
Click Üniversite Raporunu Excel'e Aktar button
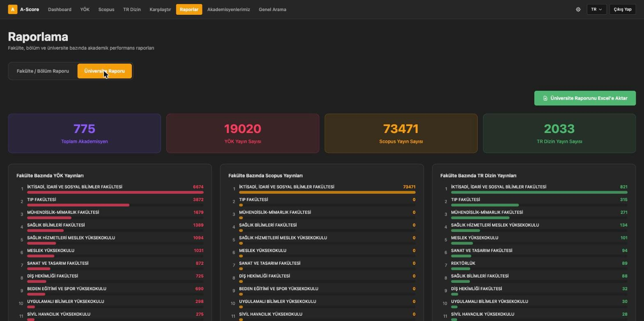coord(585,98)
